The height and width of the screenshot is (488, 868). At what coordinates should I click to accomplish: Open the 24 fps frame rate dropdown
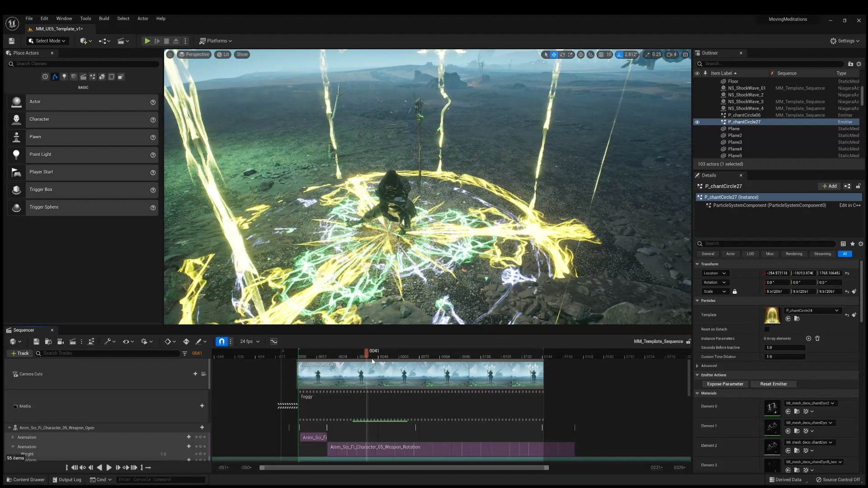coord(250,342)
